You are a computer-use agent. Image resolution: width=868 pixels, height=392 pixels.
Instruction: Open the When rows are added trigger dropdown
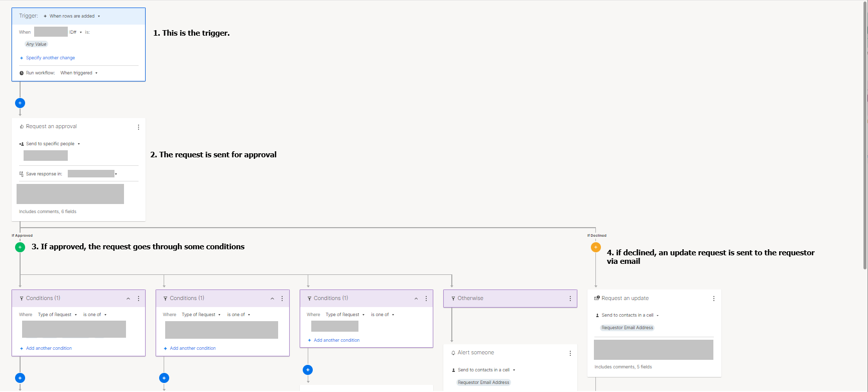[72, 16]
